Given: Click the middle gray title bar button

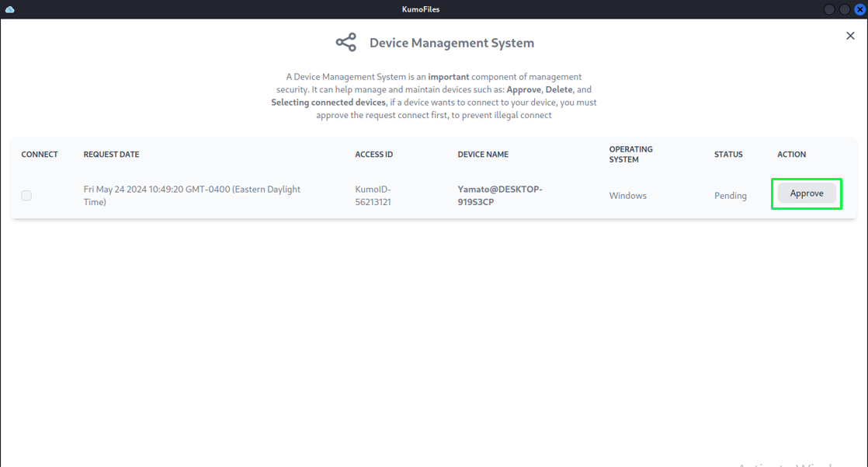Looking at the screenshot, I should pos(845,9).
